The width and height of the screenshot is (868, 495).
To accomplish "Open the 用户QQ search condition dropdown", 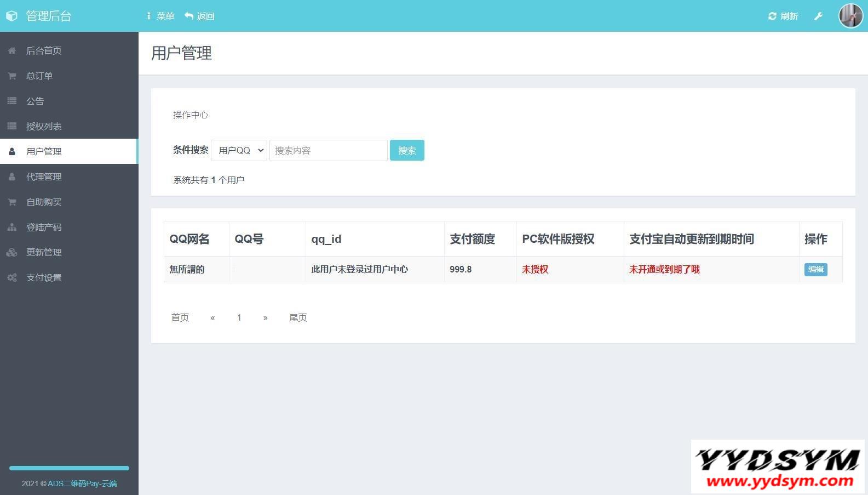I will point(239,150).
